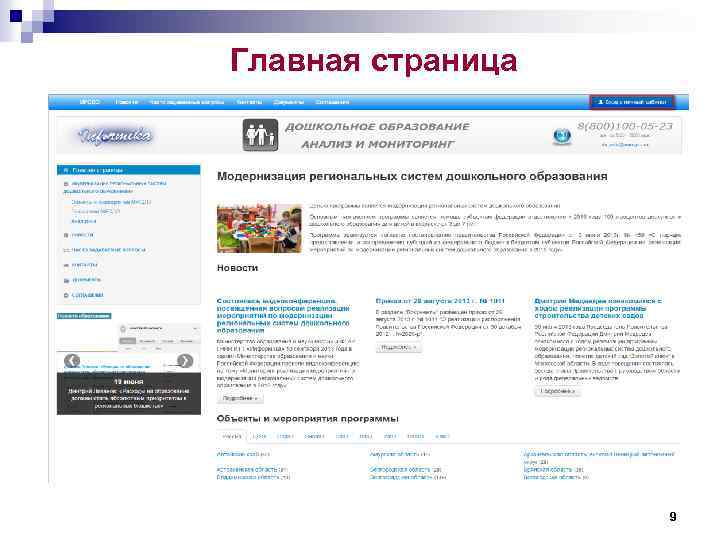The height and width of the screenshot is (540, 720).
Task: Show previous slide in news carousel
Action: point(72,361)
